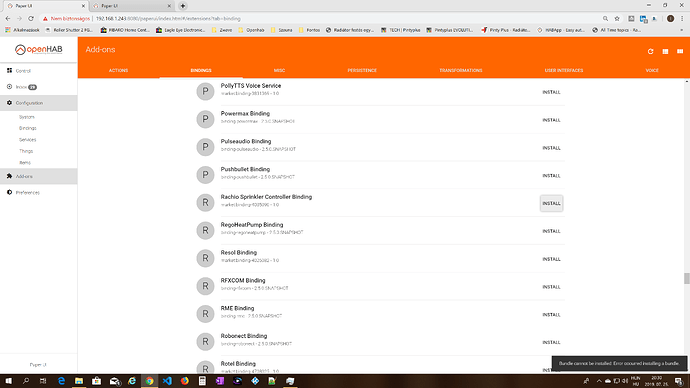This screenshot has height=388, width=690.
Task: Open the HABApp bookmark
Action: pos(561,30)
